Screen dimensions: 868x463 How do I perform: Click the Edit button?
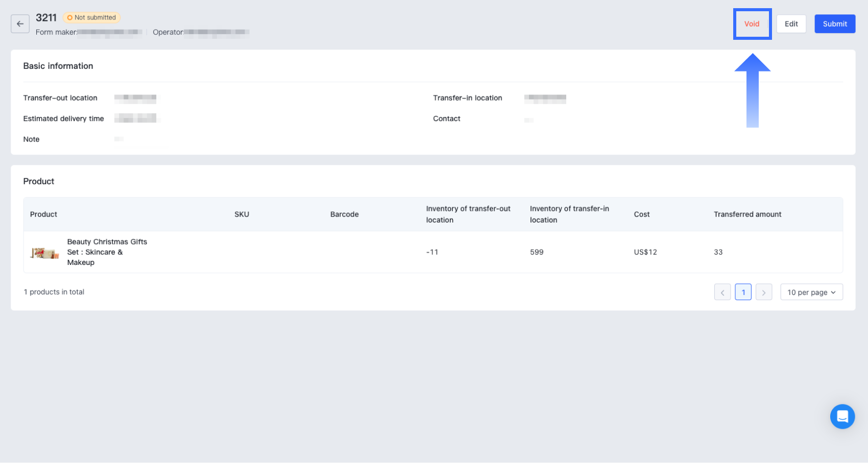(x=791, y=24)
